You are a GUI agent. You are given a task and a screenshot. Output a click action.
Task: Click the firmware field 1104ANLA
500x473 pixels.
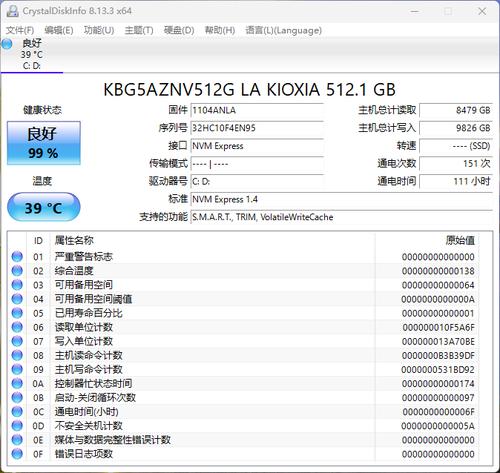tap(257, 110)
